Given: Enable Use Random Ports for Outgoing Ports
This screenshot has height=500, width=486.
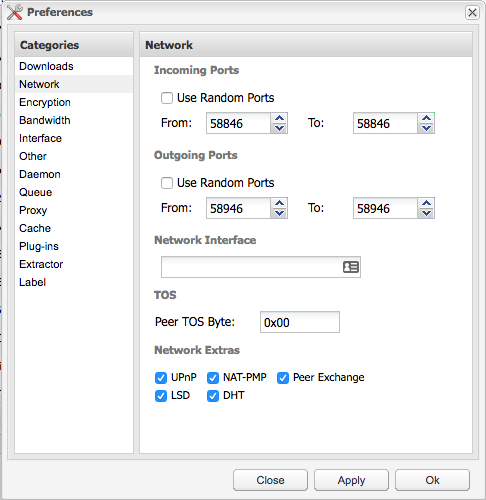Looking at the screenshot, I should tap(167, 183).
